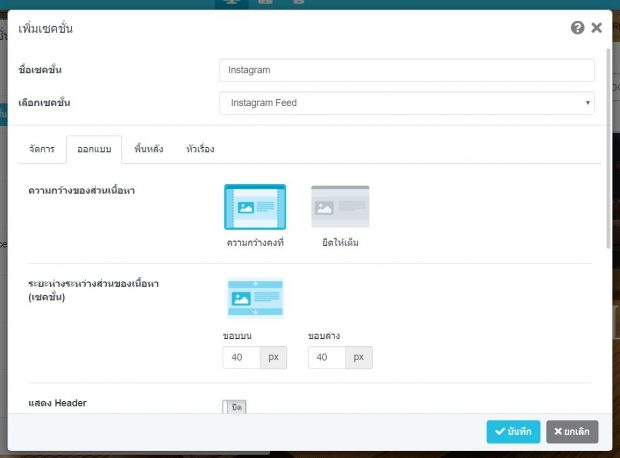The height and width of the screenshot is (458, 620).
Task: Open the Instagram Feed section dropdown
Action: click(406, 103)
